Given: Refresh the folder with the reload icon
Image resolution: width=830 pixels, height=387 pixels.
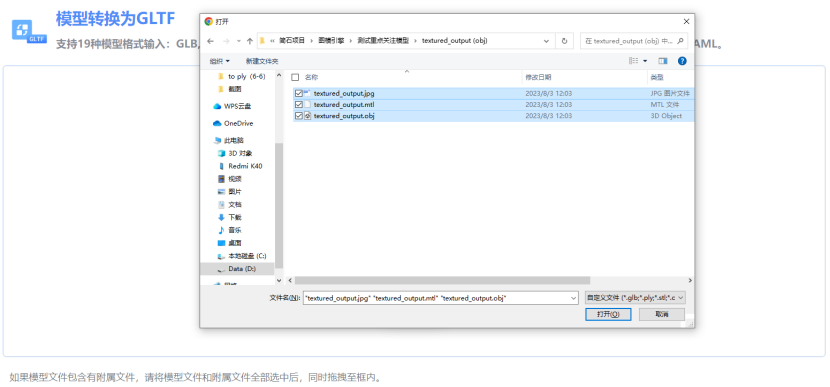Looking at the screenshot, I should coord(564,41).
